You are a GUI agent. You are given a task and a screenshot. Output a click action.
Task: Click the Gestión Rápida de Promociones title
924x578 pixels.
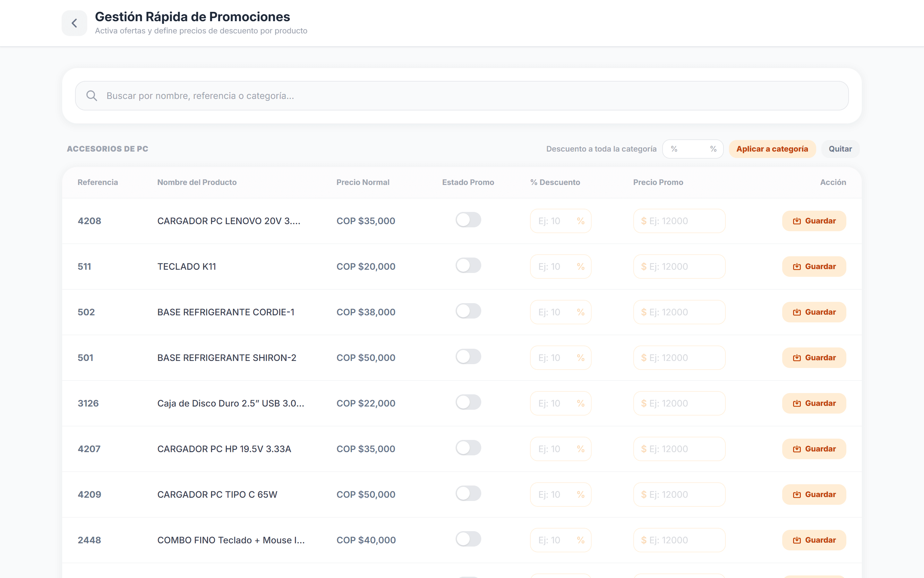click(x=193, y=17)
